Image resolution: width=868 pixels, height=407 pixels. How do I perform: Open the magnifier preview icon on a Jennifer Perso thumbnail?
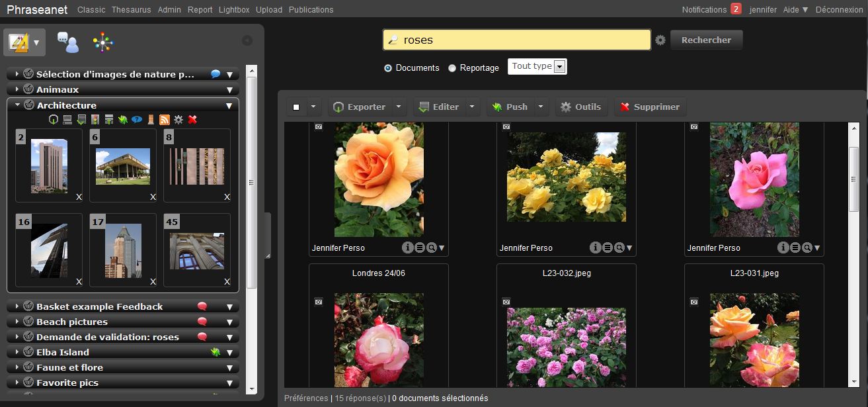point(432,248)
